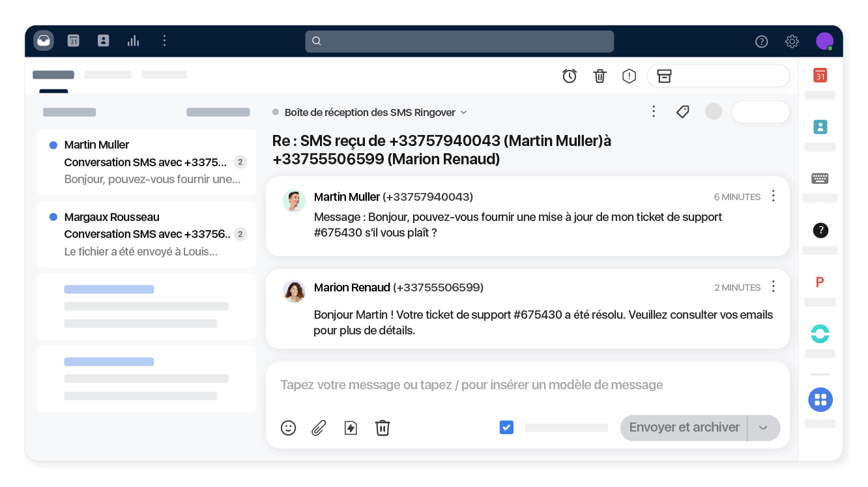Click the blue apps grid icon in sidebar
Screen dimensions: 868x487
coord(820,400)
